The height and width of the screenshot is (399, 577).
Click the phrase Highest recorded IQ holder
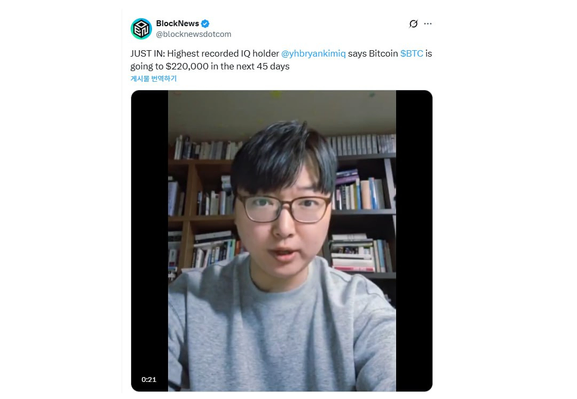point(223,54)
